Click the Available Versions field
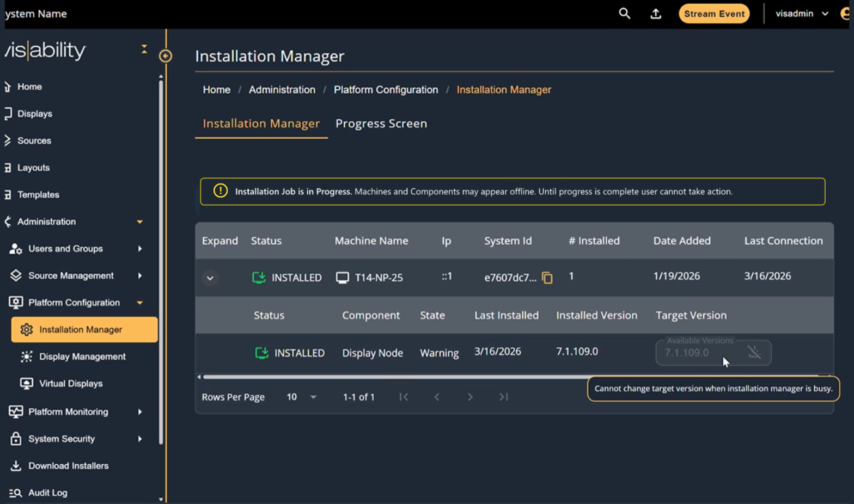Screen dimensions: 854x504 (x=713, y=353)
